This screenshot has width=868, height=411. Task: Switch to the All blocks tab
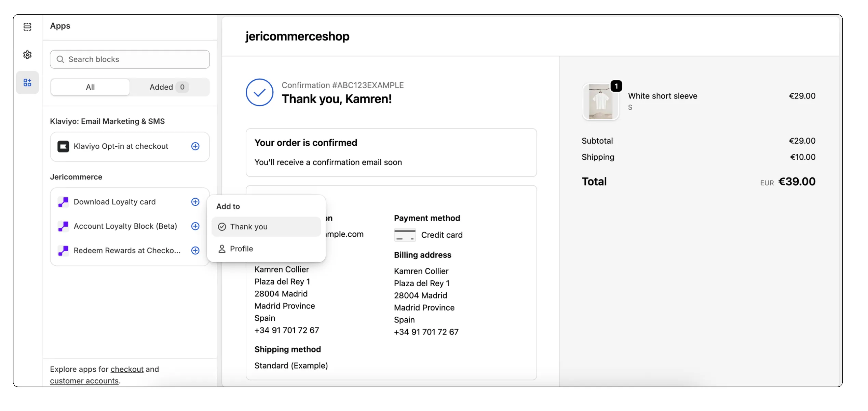pos(90,87)
